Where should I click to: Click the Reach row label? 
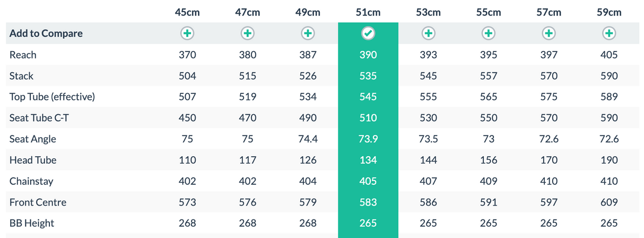pyautogui.click(x=23, y=55)
